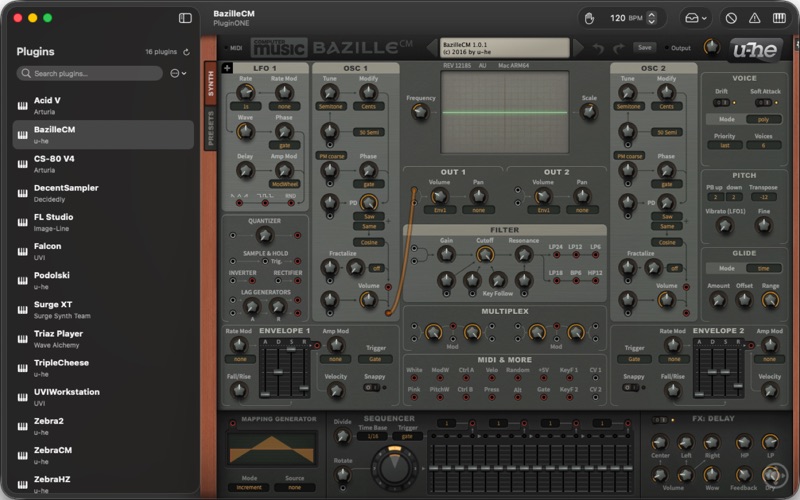Select Acid V plugin in list
The width and height of the screenshot is (800, 500).
click(x=103, y=106)
